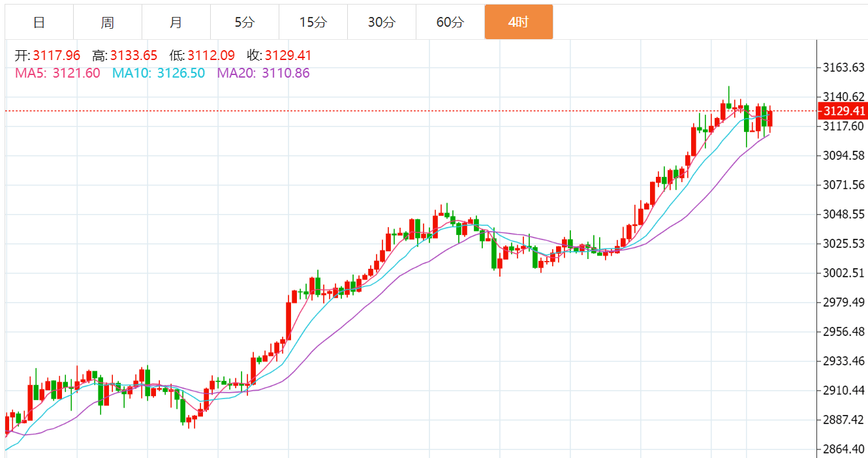The width and height of the screenshot is (868, 458).
Task: Click the 低 low price 3112.09
Action: (211, 55)
